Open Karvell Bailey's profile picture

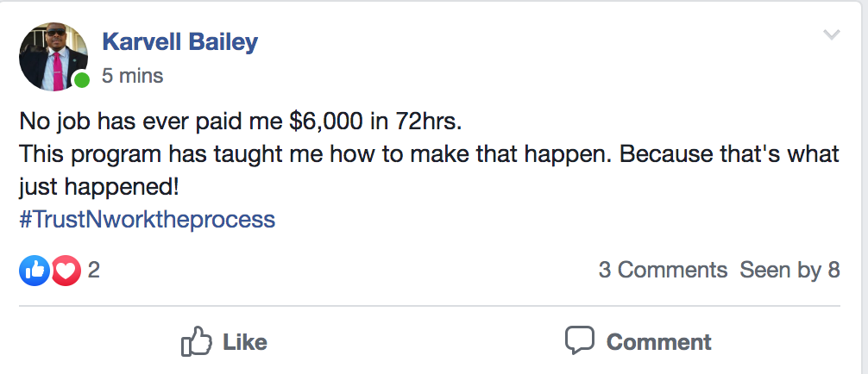pos(53,56)
